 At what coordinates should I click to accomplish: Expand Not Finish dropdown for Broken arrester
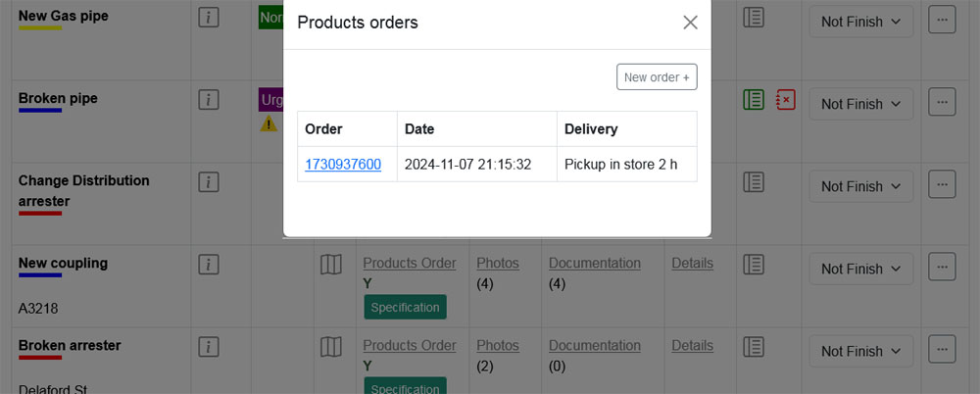pos(861,352)
